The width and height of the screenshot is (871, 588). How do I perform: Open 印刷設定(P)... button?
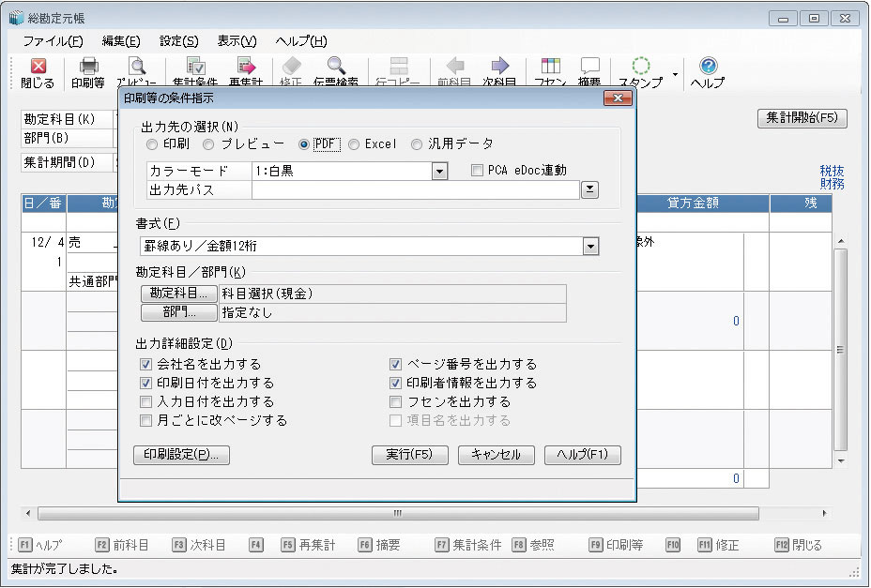pyautogui.click(x=182, y=455)
